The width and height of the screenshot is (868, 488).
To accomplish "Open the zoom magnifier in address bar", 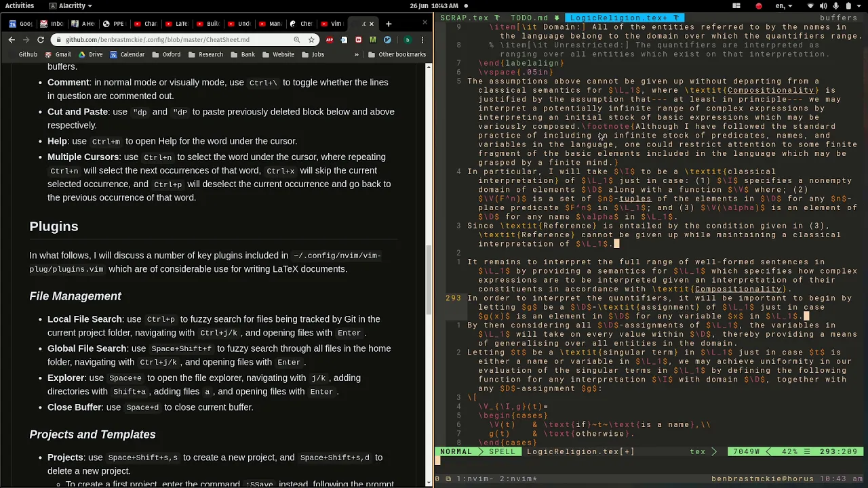I will (297, 40).
